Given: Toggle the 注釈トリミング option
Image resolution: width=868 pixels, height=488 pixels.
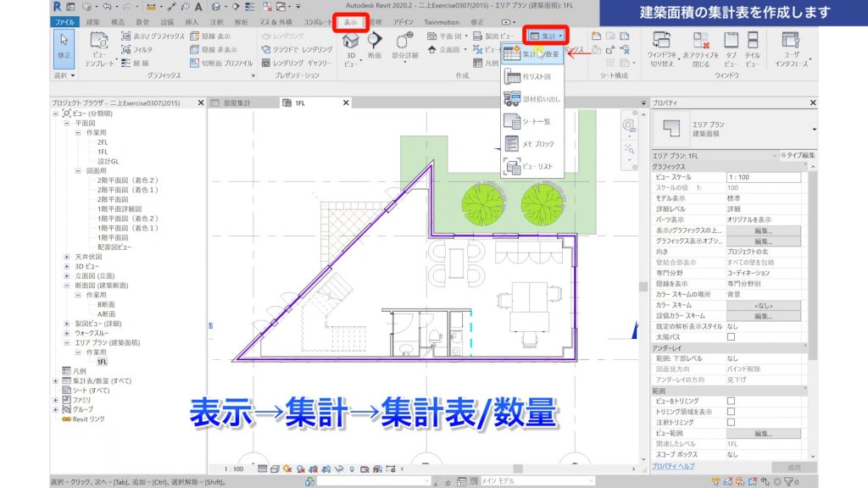Looking at the screenshot, I should [x=732, y=421].
